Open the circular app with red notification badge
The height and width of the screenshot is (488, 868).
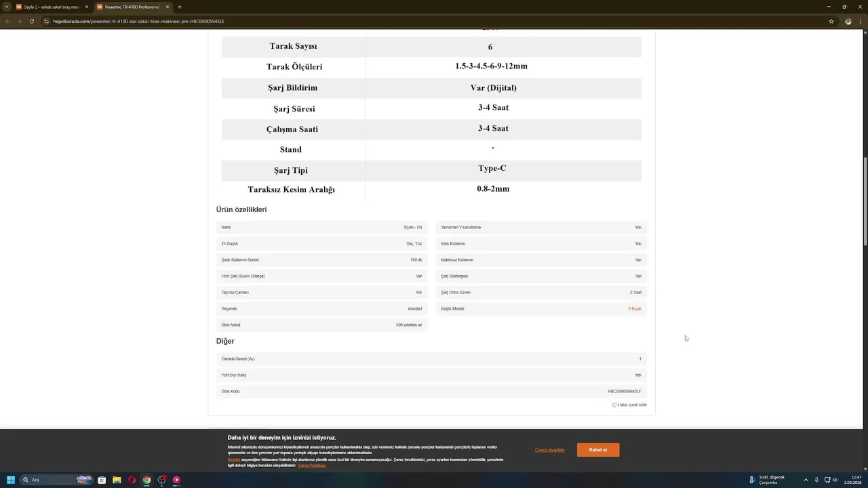(x=161, y=480)
